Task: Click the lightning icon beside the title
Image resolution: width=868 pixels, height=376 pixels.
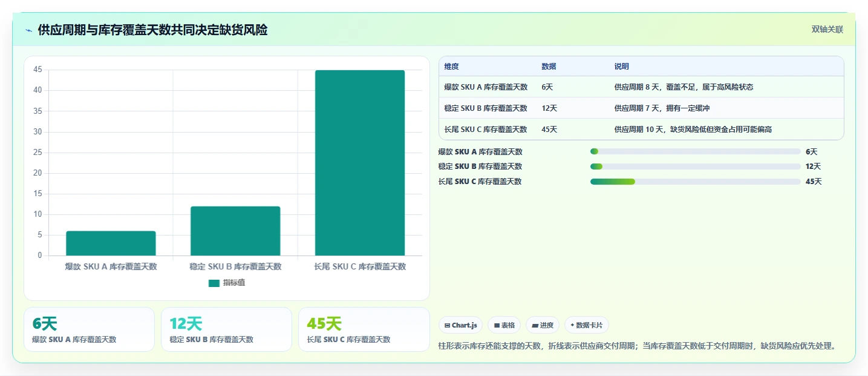Action: 28,30
